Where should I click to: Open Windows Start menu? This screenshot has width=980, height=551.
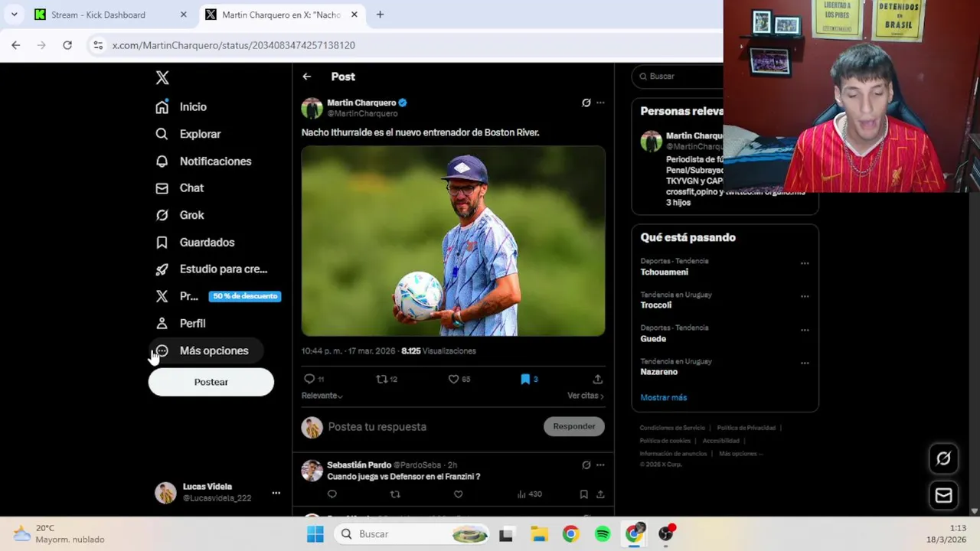pos(315,534)
